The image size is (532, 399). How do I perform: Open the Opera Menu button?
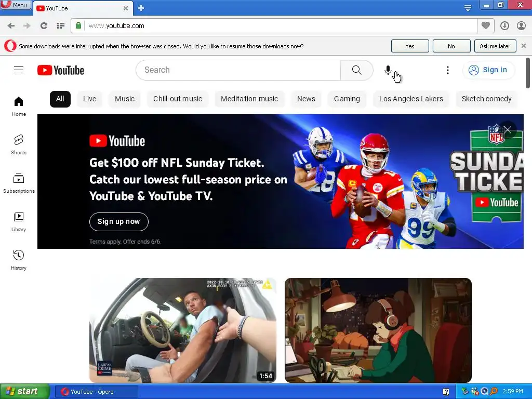click(x=15, y=5)
